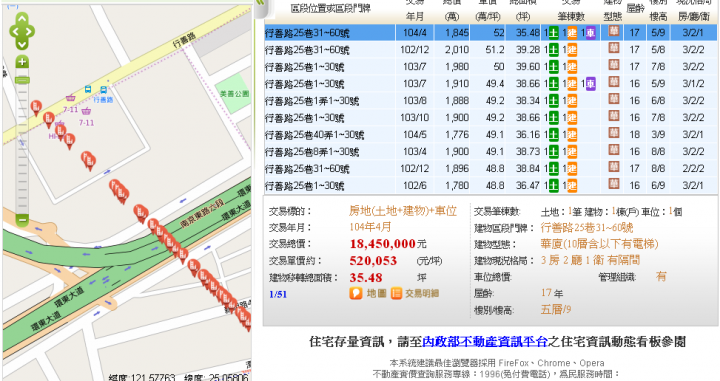720x381 pixels.
Task: Click the 華 building type icon in the 1,780 row
Action: (613, 184)
